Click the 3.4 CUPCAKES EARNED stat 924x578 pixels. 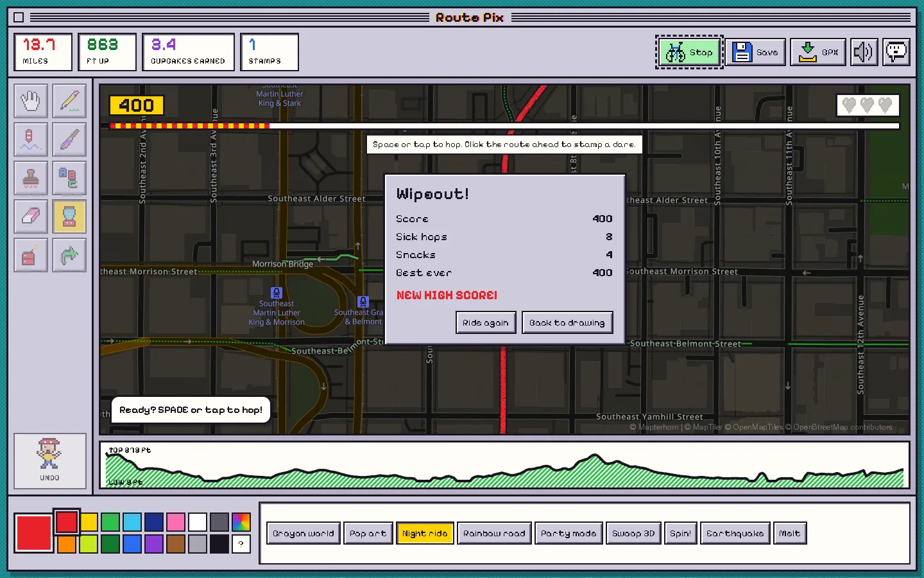coord(188,52)
